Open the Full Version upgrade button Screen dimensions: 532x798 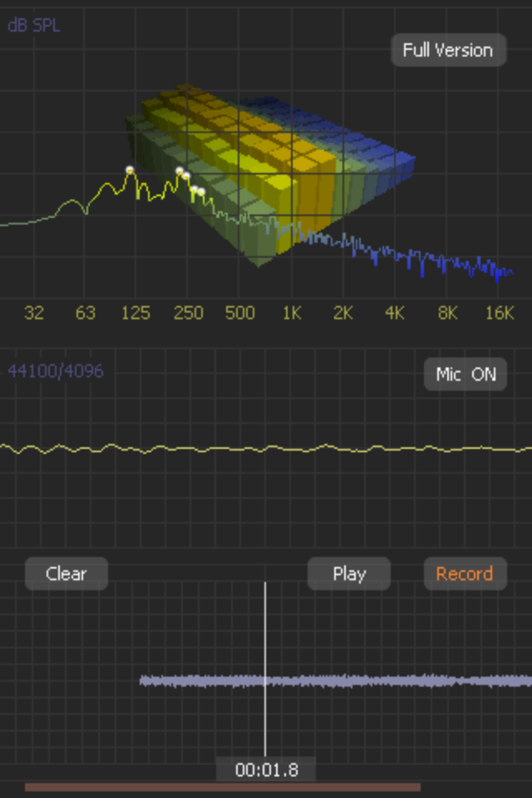coord(449,50)
